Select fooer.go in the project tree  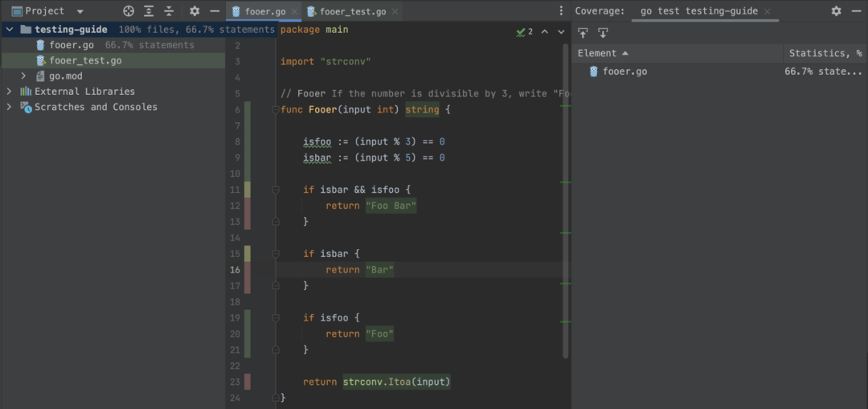coord(72,45)
